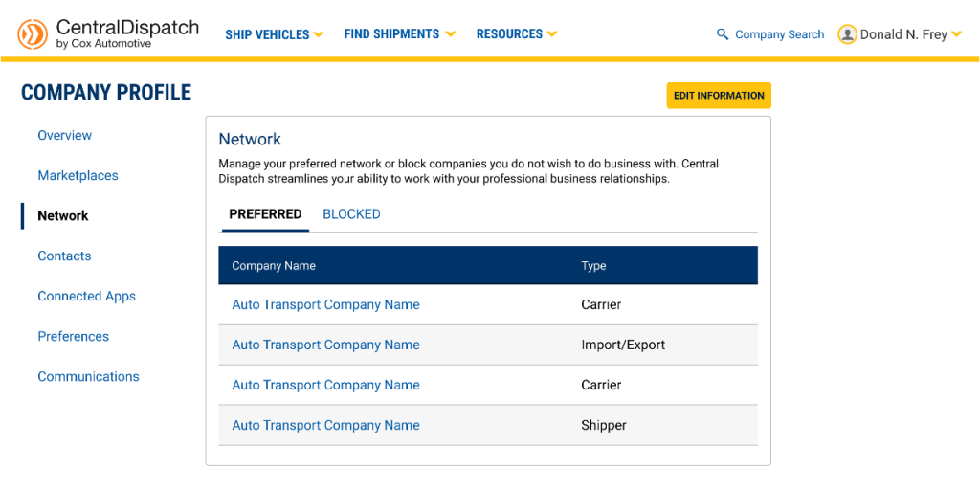Click the CentralDispatch logo icon
This screenshot has width=980, height=489.
coord(33,34)
